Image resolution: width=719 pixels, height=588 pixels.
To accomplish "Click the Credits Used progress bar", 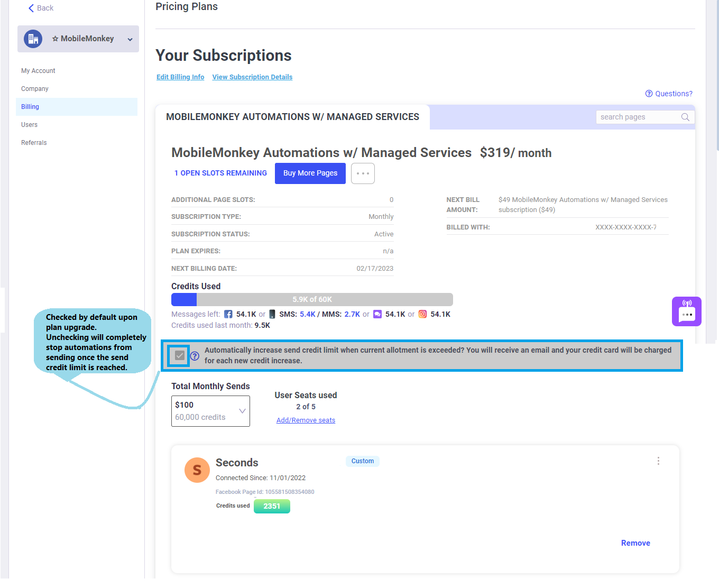I will coord(312,299).
